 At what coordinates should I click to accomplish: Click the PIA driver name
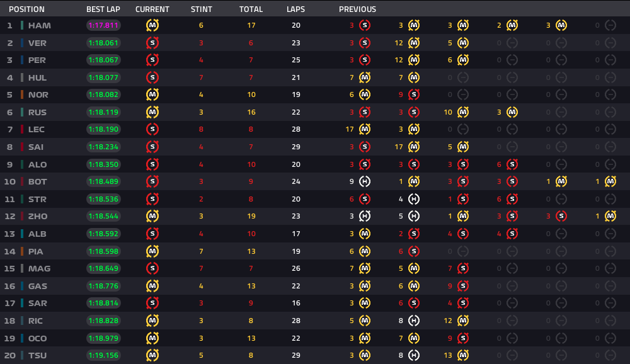click(35, 251)
